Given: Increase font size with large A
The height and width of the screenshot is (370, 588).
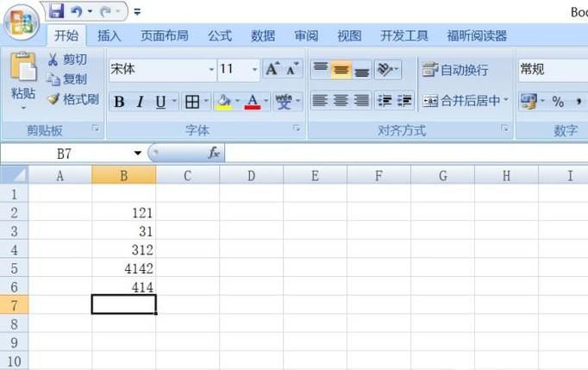Looking at the screenshot, I should pyautogui.click(x=272, y=69).
